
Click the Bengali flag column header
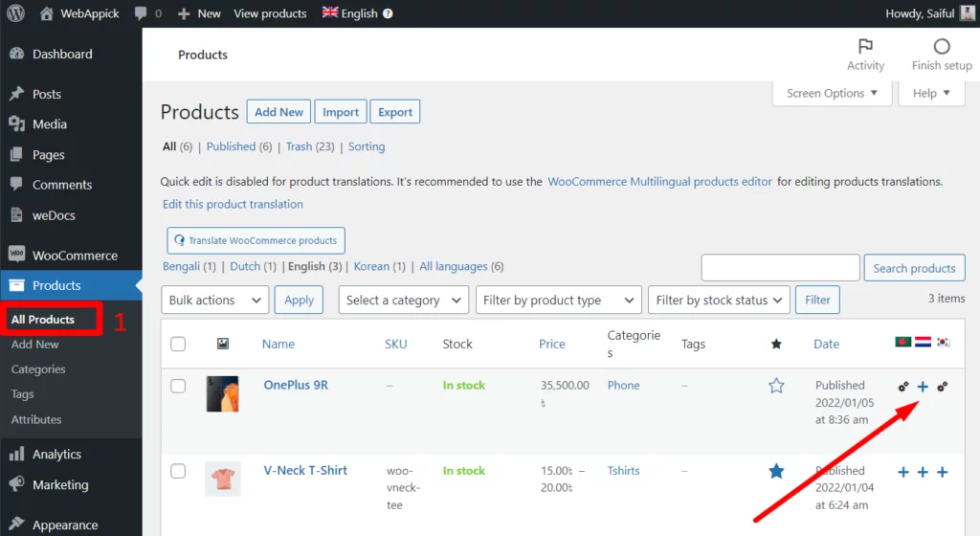[902, 342]
